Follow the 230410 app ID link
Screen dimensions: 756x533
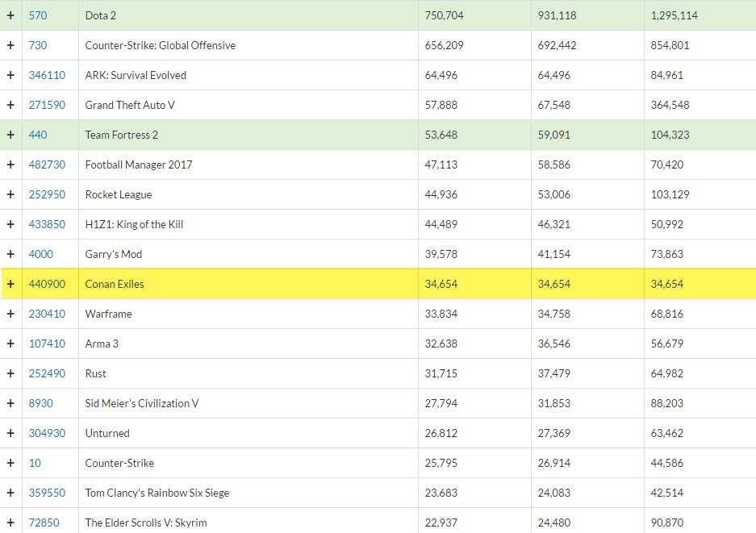(x=47, y=314)
